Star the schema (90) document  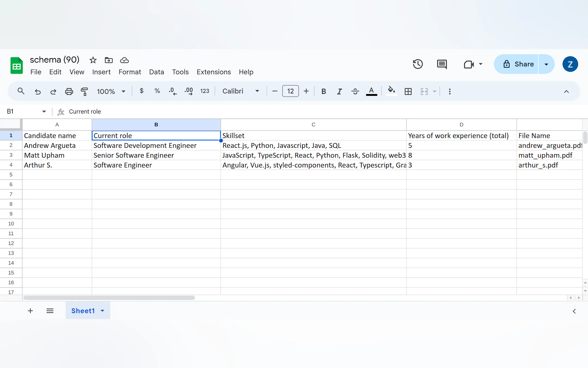(x=93, y=60)
